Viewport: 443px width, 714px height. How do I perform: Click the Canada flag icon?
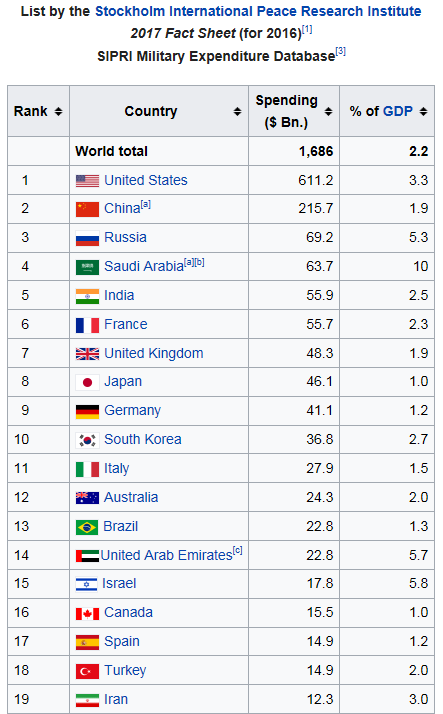pos(87,614)
